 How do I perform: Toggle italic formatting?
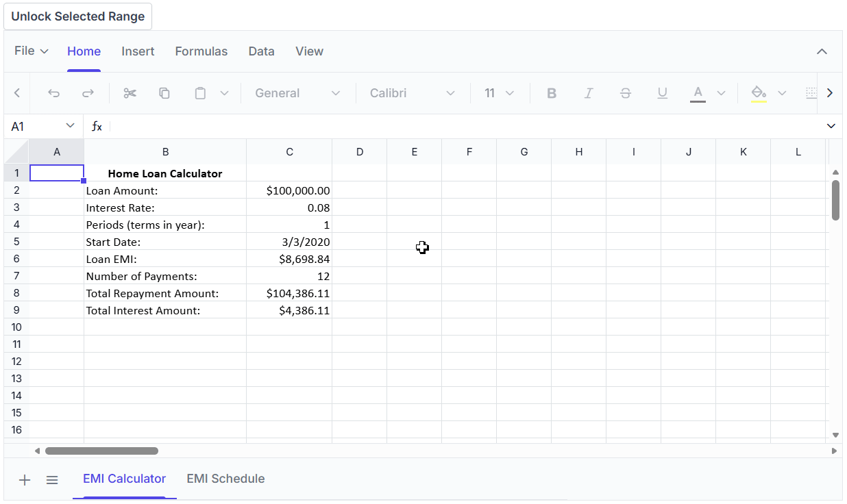pos(589,92)
